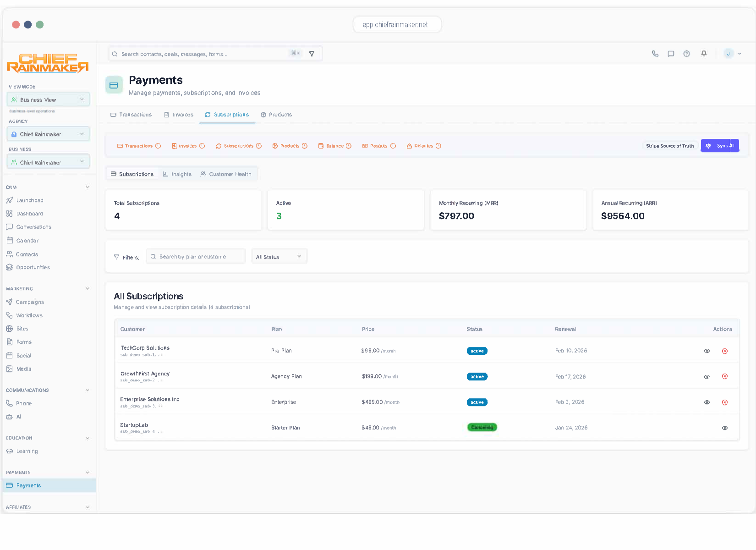Collapse the Payments sidebar section

point(88,473)
